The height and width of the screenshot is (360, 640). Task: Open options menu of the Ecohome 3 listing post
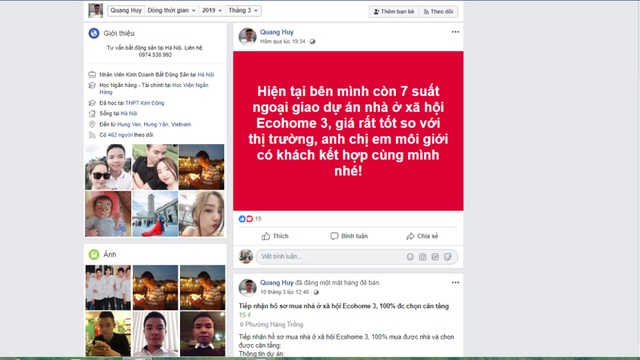point(455,282)
